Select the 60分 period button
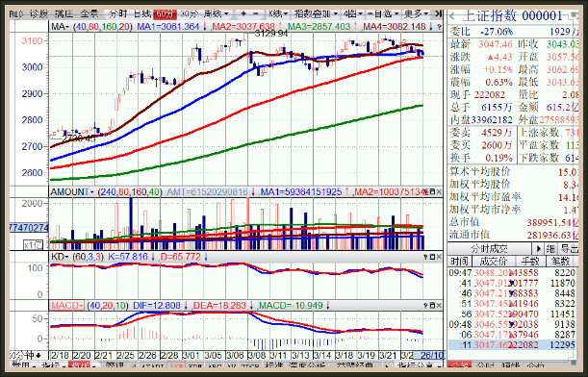Image resolution: width=588 pixels, height=377 pixels. pos(165,13)
